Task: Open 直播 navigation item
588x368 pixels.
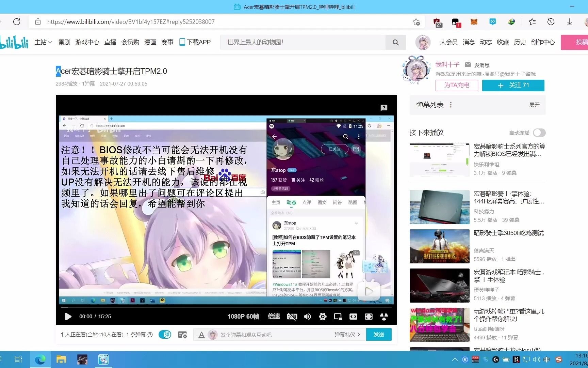Action: tap(110, 42)
